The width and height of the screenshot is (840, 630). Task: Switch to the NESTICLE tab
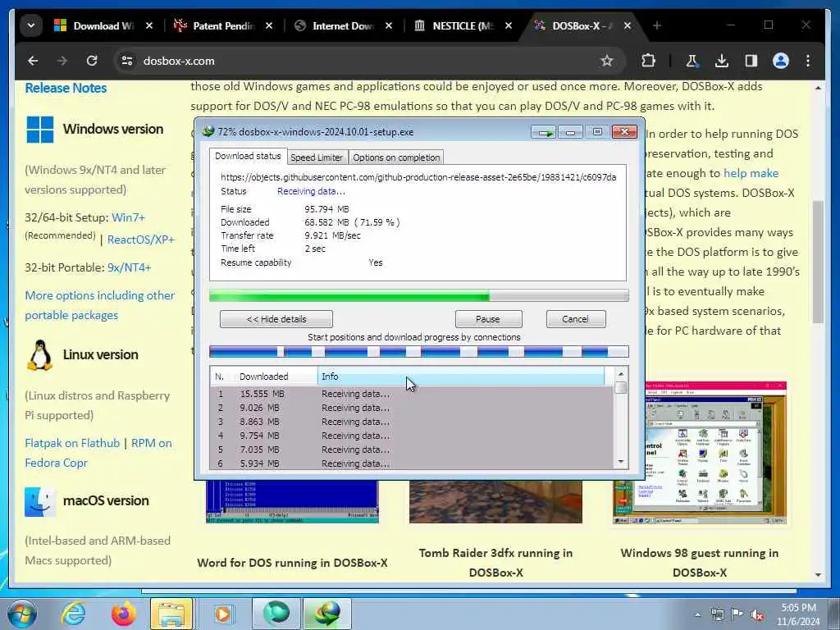[x=463, y=25]
